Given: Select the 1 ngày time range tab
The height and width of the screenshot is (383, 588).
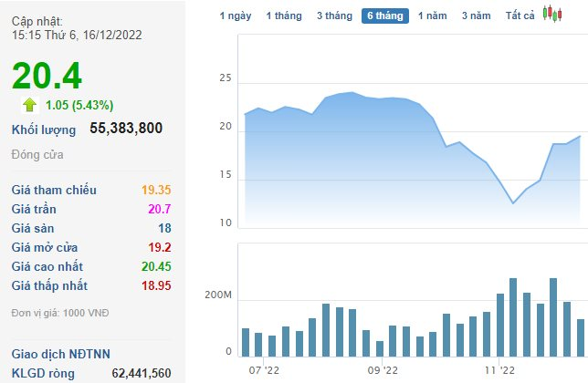Looking at the screenshot, I should (x=236, y=16).
